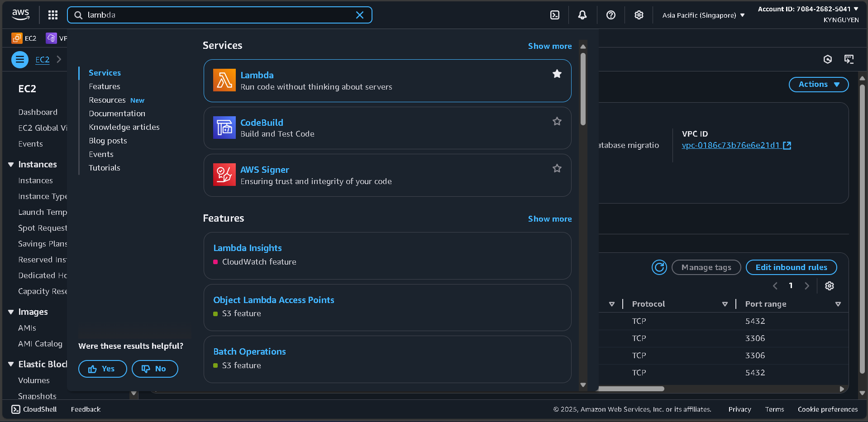The height and width of the screenshot is (422, 868).
Task: Star AWS Signer as a favorite
Action: 557,168
